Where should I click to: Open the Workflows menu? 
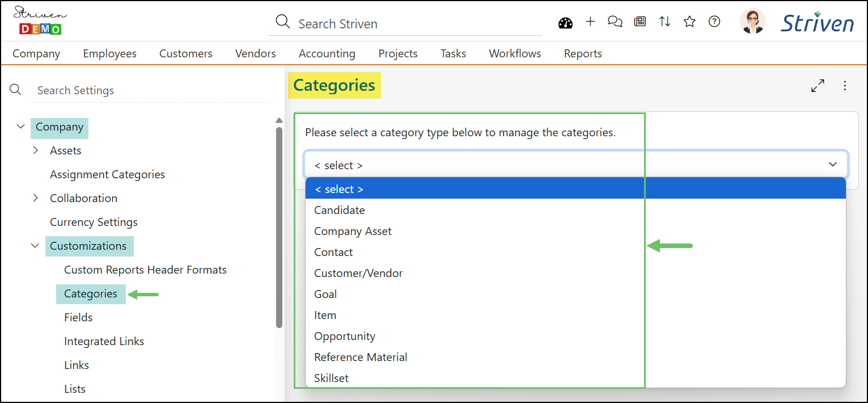[x=515, y=53]
